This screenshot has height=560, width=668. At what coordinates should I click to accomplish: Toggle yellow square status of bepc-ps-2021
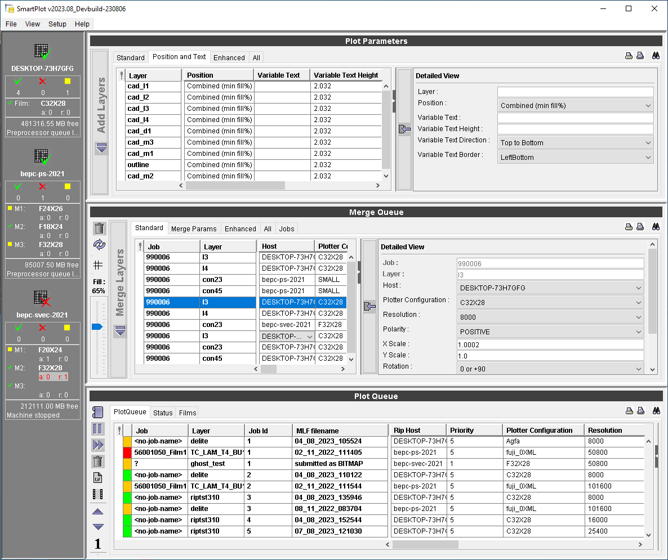[67, 186]
